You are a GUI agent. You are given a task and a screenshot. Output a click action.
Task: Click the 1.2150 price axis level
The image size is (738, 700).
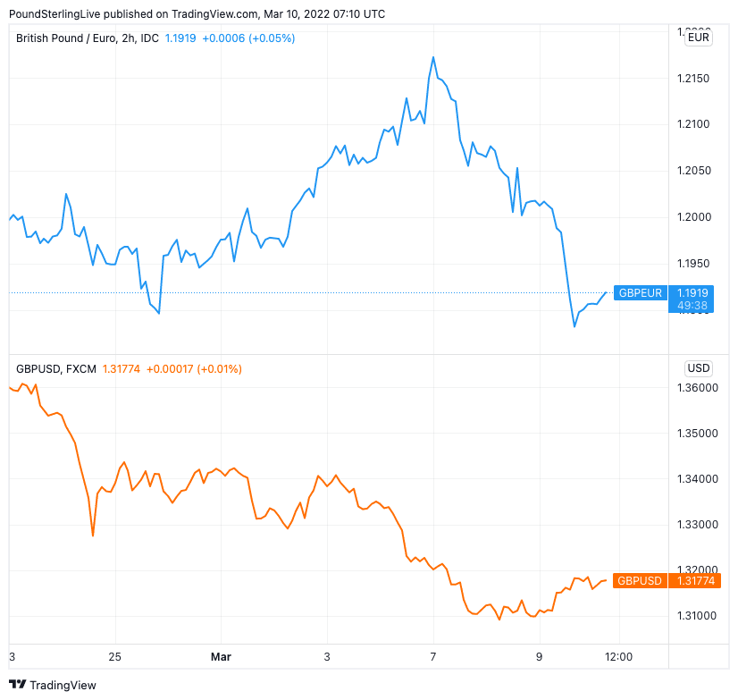(x=694, y=80)
